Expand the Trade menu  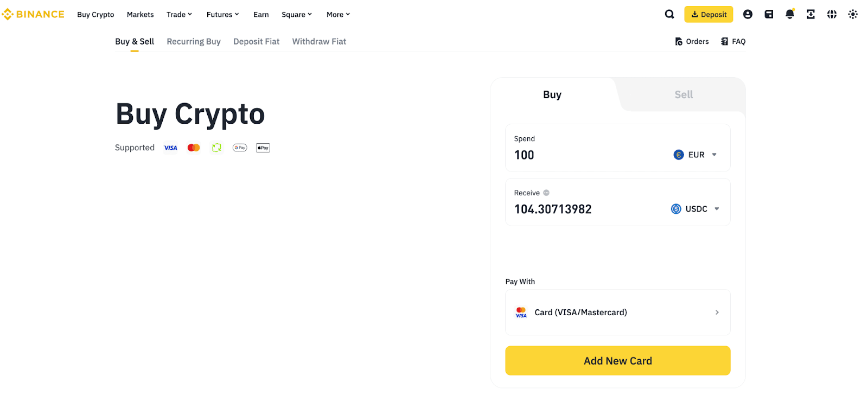179,15
